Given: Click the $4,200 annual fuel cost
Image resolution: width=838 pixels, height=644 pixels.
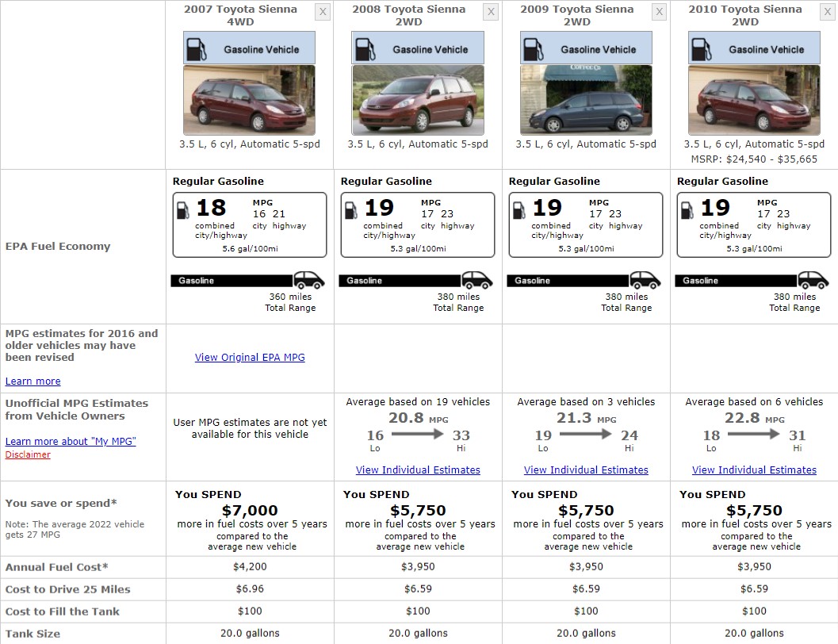Looking at the screenshot, I should tap(250, 566).
